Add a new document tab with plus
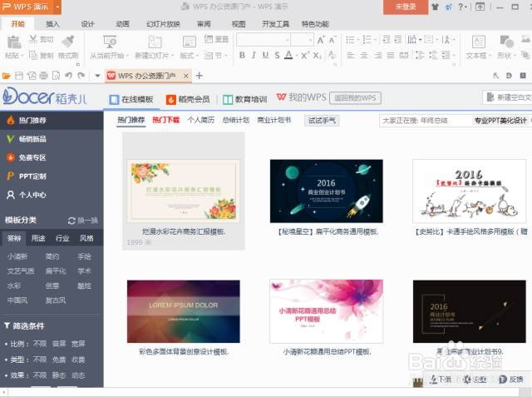 pyautogui.click(x=199, y=76)
